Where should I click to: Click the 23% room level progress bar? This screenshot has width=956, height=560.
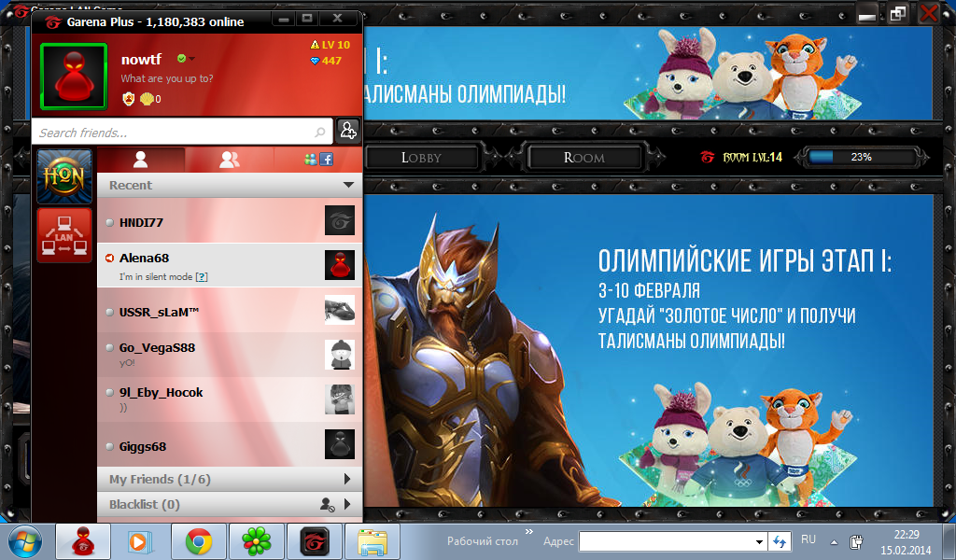pyautogui.click(x=861, y=157)
